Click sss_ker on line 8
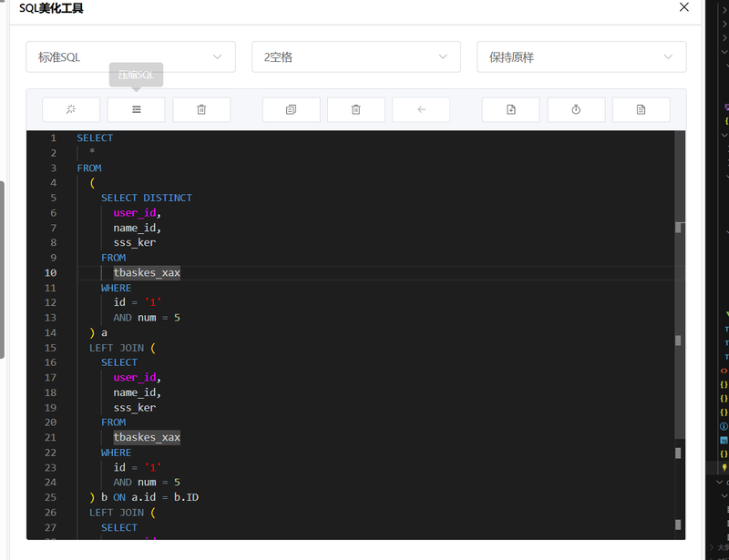This screenshot has width=729, height=560. [x=135, y=242]
